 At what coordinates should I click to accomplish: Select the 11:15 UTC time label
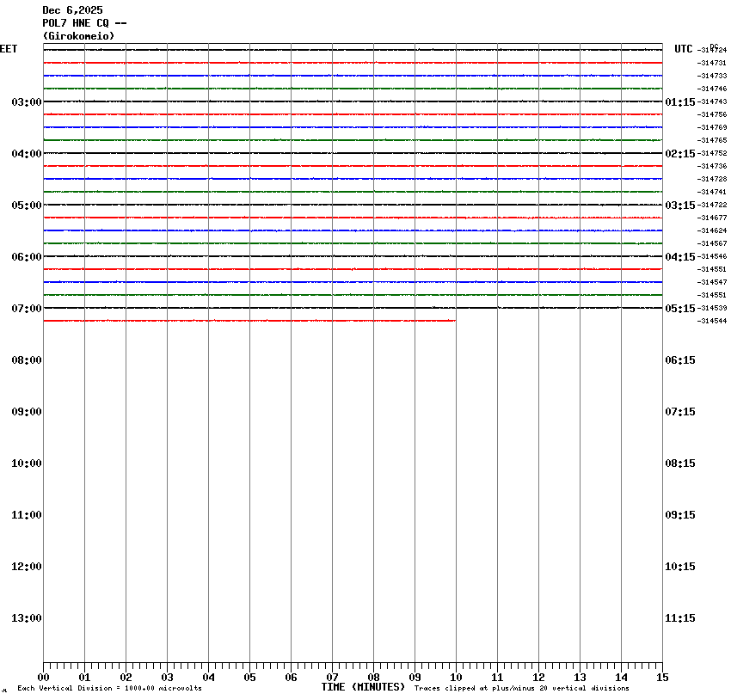pos(680,618)
